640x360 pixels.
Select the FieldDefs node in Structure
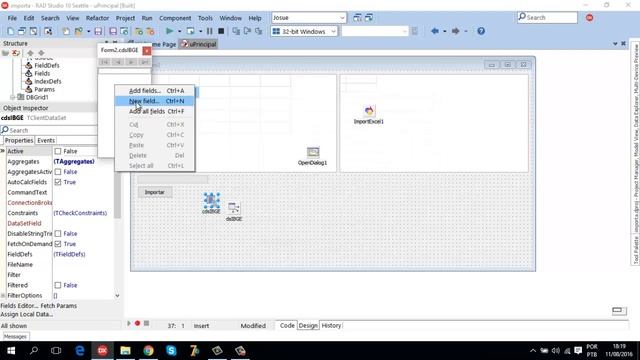tap(47, 65)
